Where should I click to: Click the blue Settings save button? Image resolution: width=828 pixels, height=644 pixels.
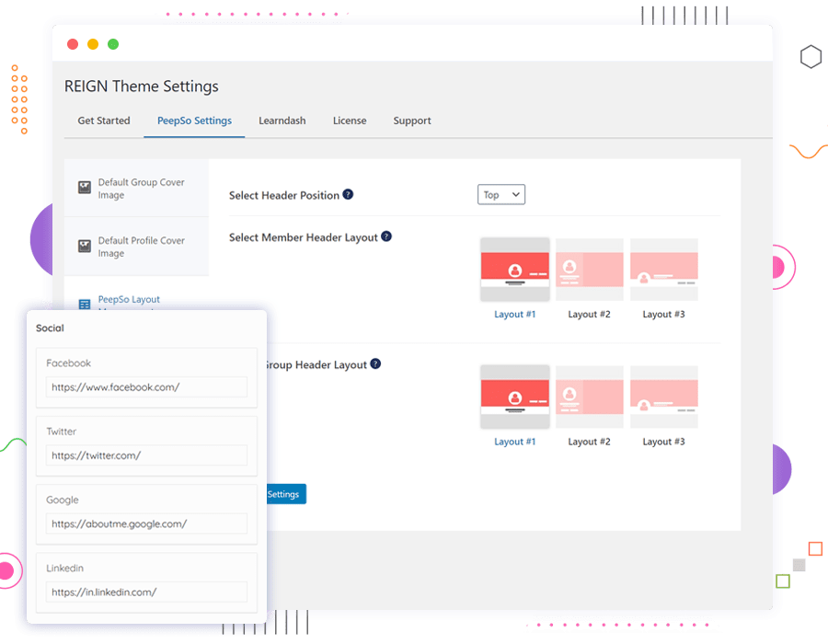(x=286, y=494)
